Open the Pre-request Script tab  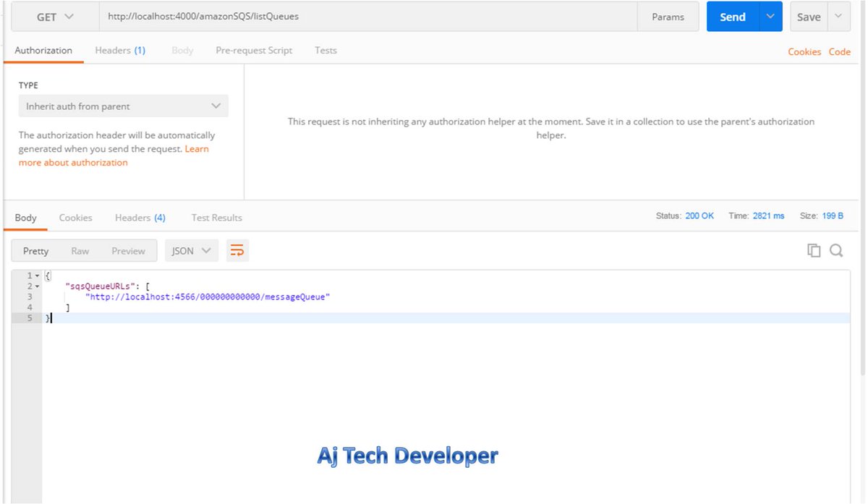coord(254,51)
